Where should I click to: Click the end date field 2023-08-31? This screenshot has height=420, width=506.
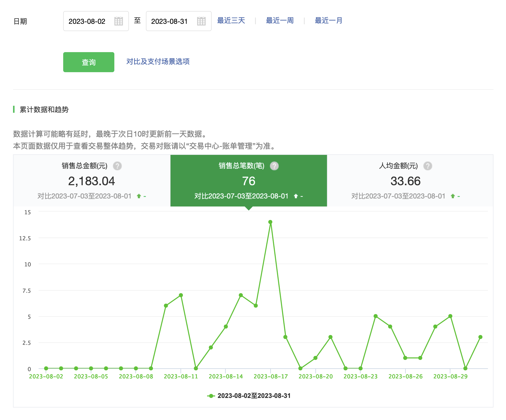tap(170, 21)
